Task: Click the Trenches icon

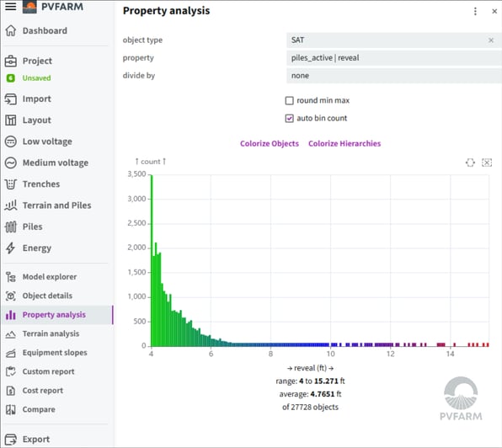Action: pyautogui.click(x=11, y=184)
